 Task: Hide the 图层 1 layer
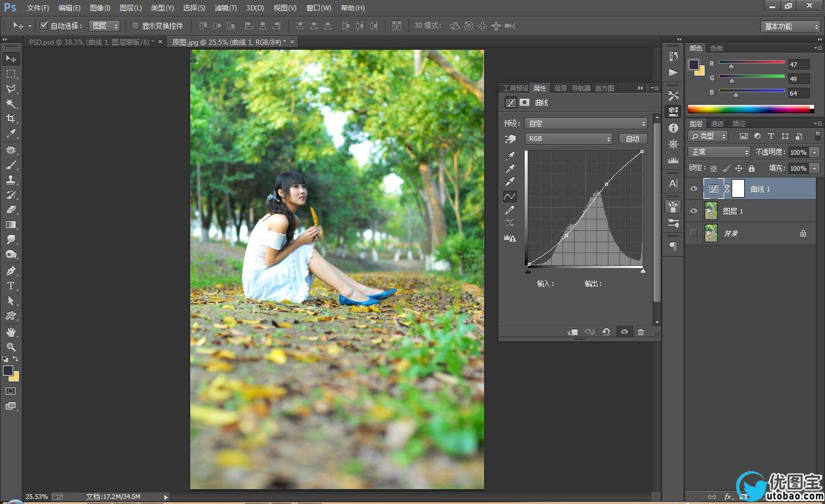(694, 211)
